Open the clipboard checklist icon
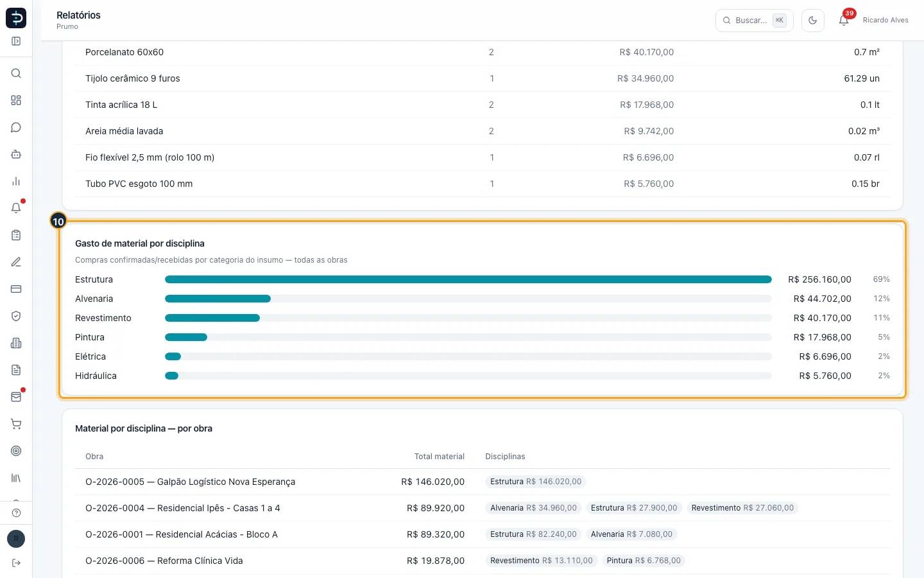 16,235
